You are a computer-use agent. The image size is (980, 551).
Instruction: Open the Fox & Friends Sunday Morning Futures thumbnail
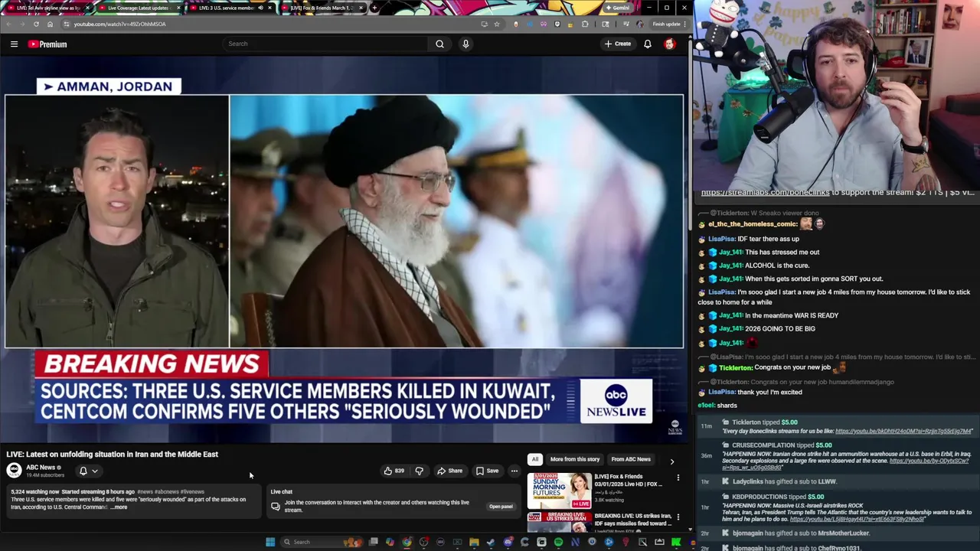click(x=559, y=491)
